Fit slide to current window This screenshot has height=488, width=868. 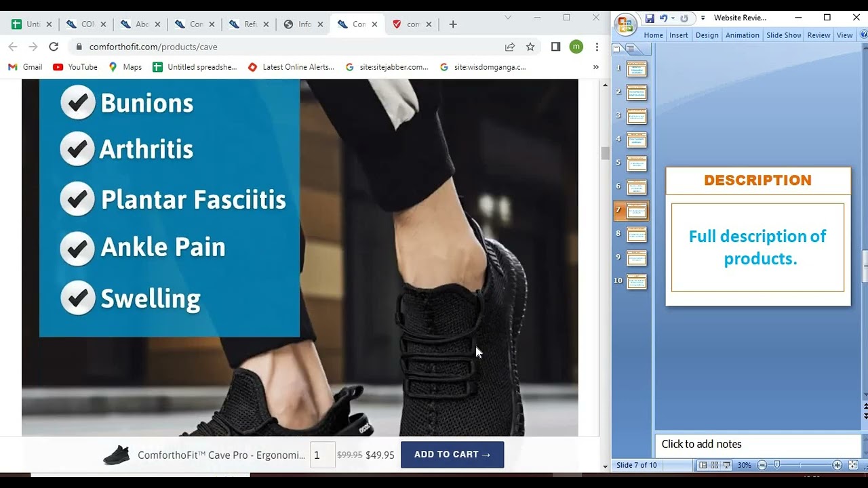[853, 465]
